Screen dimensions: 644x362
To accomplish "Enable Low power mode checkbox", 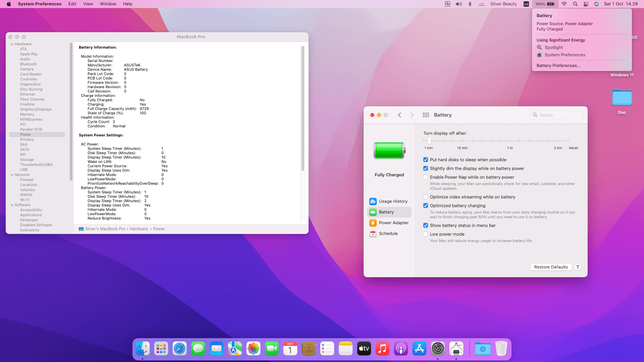I will point(426,234).
